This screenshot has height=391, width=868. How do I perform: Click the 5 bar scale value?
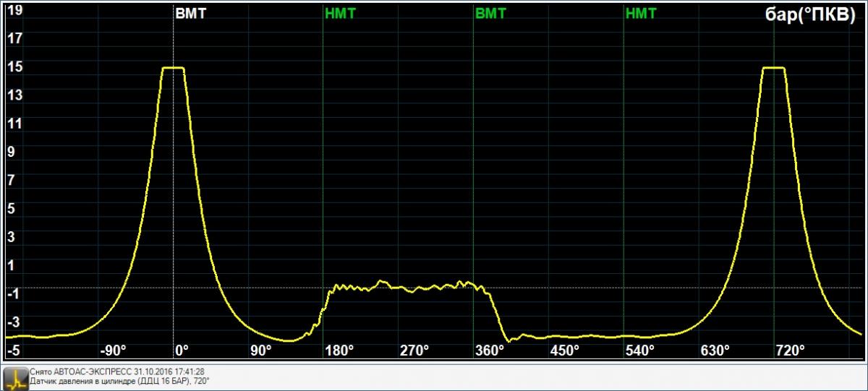[x=11, y=208]
